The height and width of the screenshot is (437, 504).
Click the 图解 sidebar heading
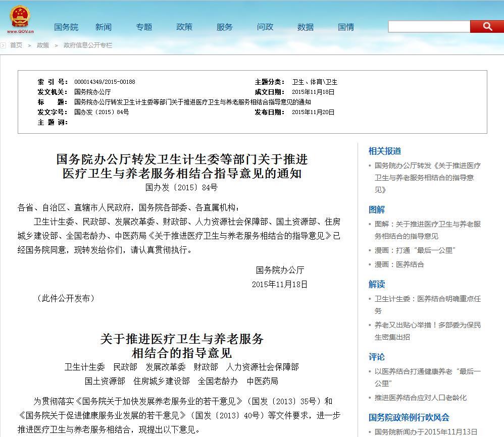[x=377, y=210]
